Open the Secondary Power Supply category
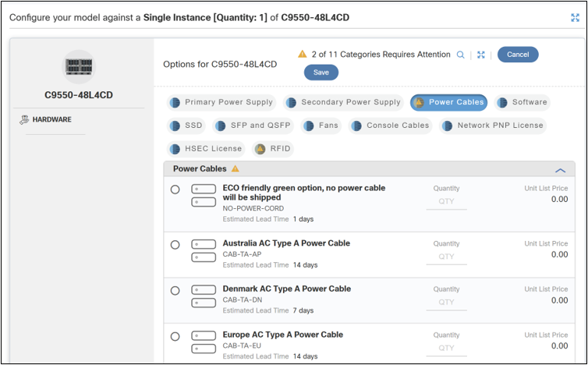Viewport: 588px width, 365px height. tap(343, 102)
